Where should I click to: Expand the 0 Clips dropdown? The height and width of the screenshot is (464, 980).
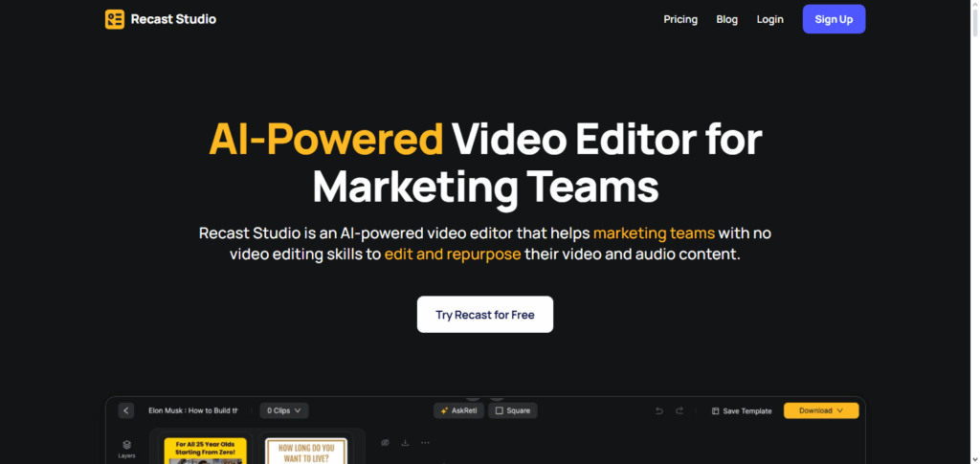click(x=283, y=410)
